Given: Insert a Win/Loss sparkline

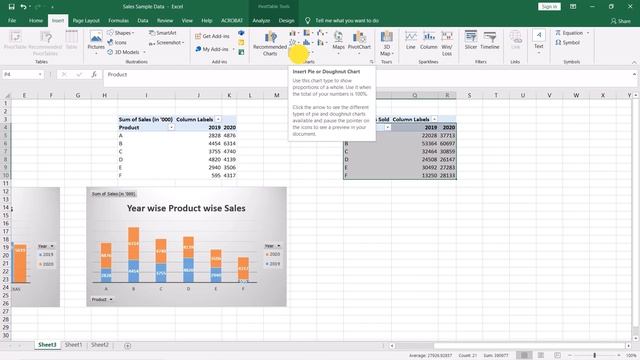Looking at the screenshot, I should [x=447, y=43].
